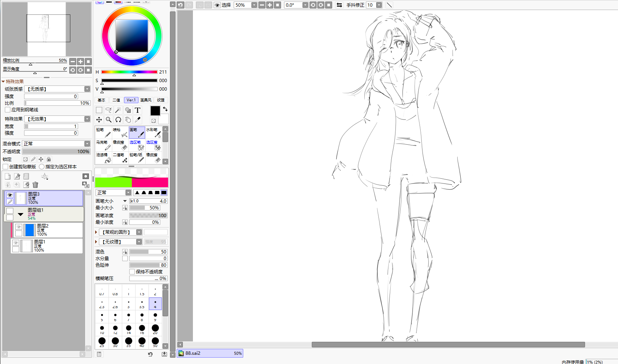Swap foreground and background colors arrow

(x=165, y=109)
